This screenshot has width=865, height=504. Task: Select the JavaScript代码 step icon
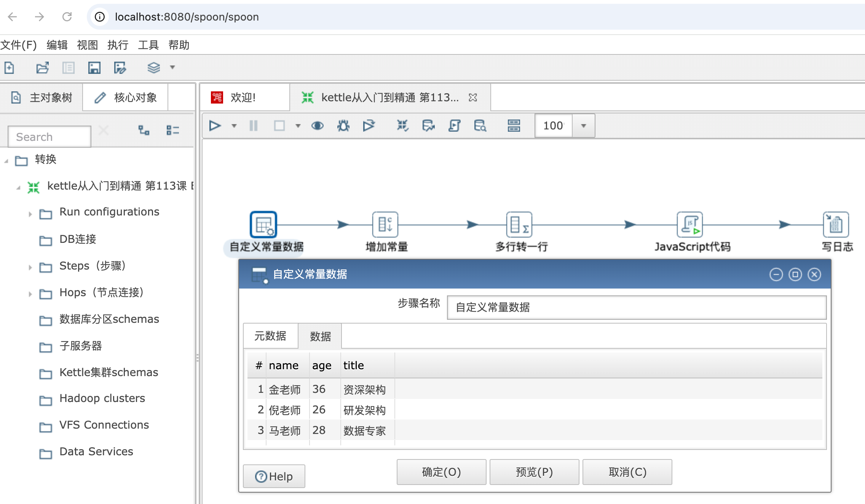point(689,224)
